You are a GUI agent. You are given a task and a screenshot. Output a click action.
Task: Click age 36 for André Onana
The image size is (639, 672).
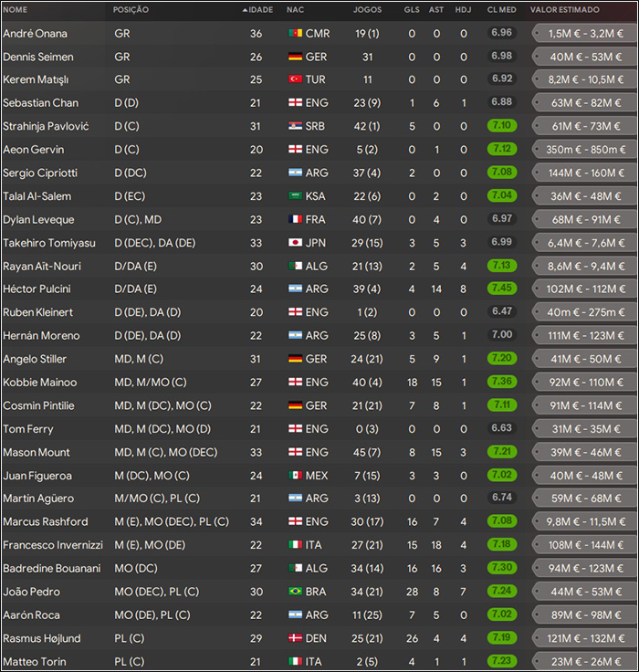(256, 34)
